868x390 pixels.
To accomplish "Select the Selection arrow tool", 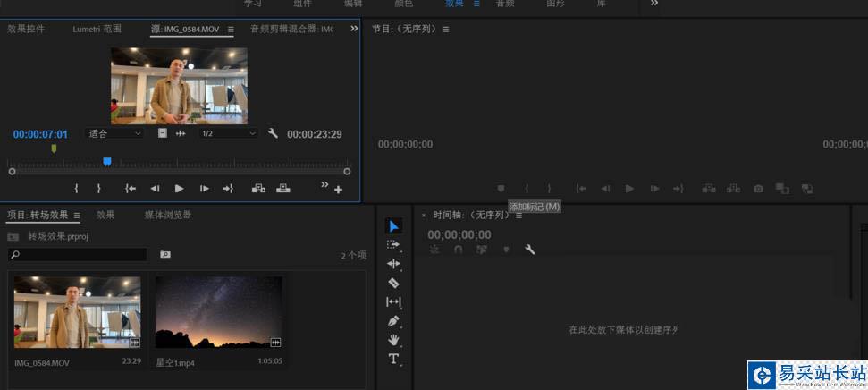I will (393, 226).
